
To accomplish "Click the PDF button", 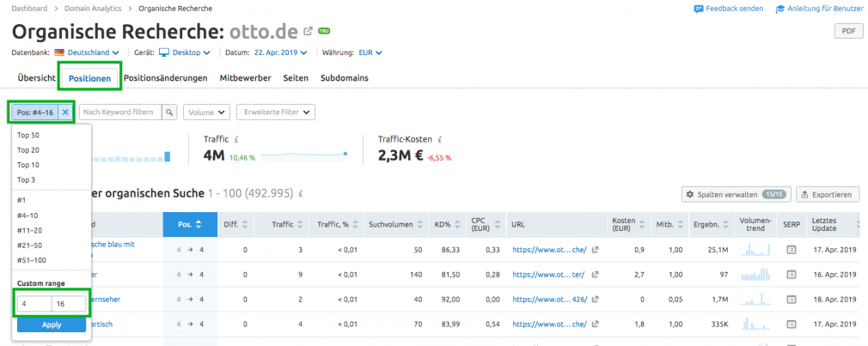I will click(848, 31).
